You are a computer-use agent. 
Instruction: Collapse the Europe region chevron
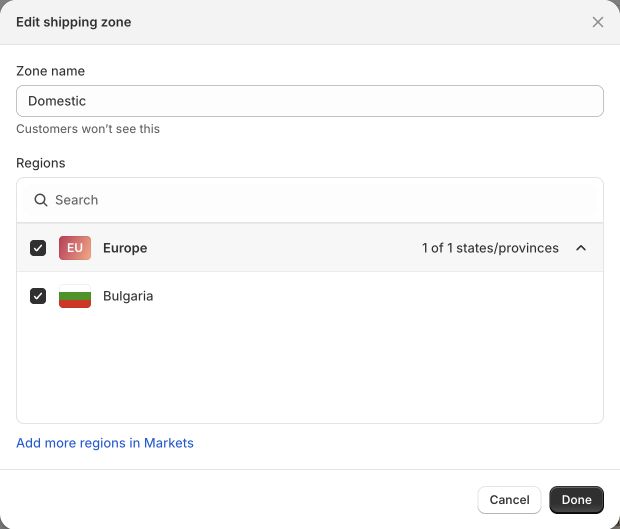(580, 248)
